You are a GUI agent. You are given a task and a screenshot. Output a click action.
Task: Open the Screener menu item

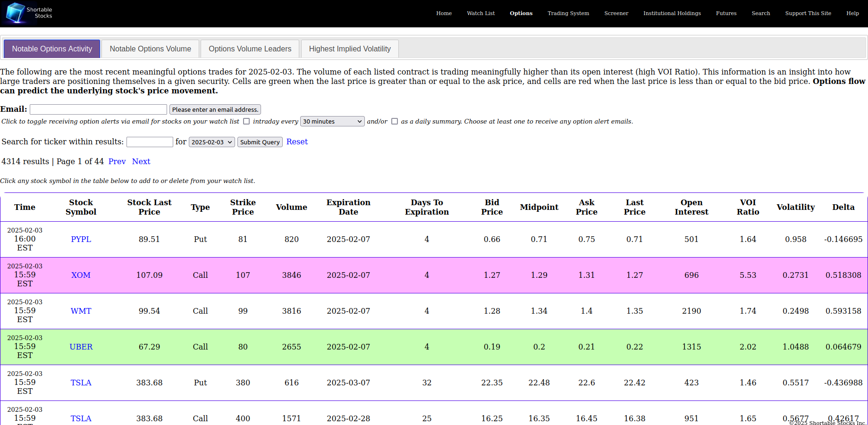(x=616, y=13)
